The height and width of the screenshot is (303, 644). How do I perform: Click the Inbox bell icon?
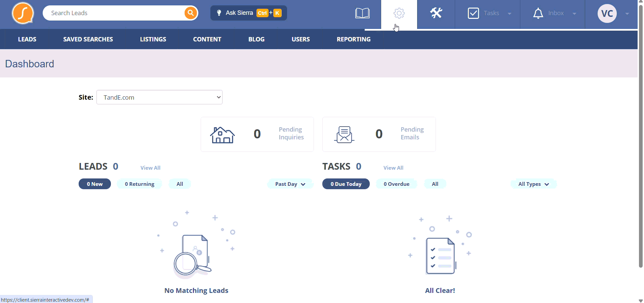[x=538, y=13]
